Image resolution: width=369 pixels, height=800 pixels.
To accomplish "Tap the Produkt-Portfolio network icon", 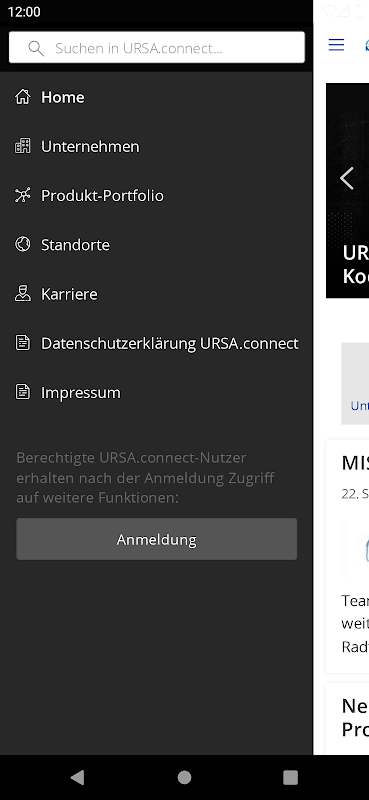I will point(22,195).
